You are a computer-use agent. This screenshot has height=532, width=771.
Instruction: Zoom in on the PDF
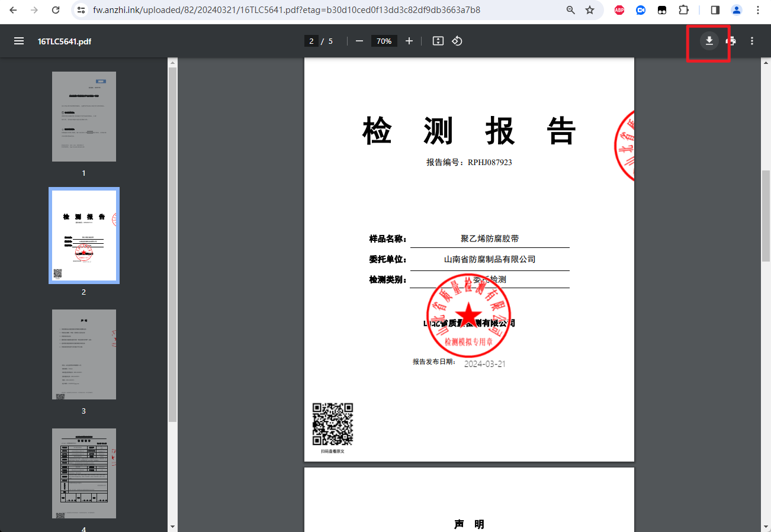pos(409,41)
